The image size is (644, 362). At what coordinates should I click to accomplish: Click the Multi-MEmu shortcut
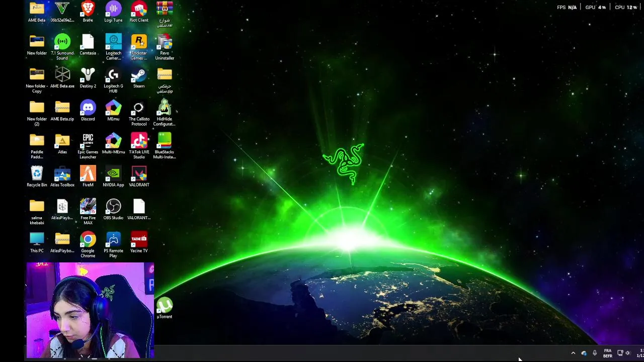point(113,144)
